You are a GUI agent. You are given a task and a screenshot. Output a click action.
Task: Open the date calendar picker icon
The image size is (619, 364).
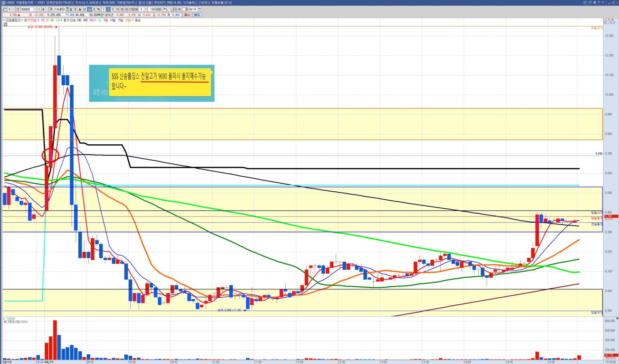click(200, 9)
